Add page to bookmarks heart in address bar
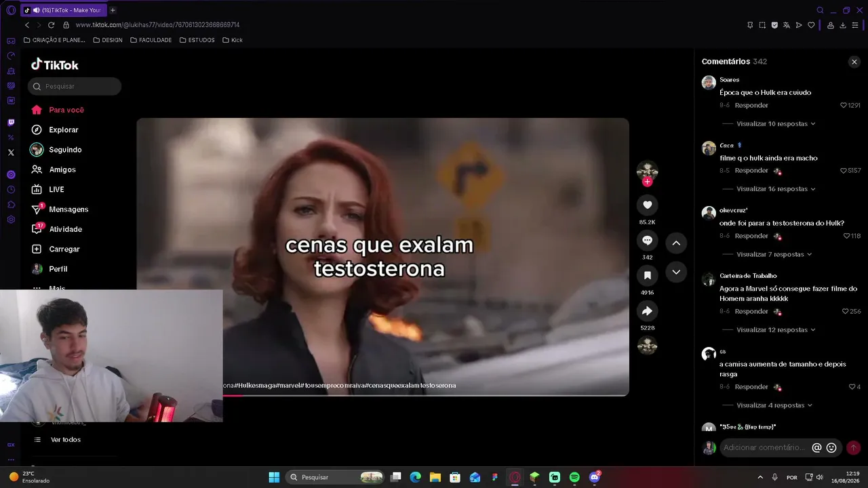 point(811,25)
